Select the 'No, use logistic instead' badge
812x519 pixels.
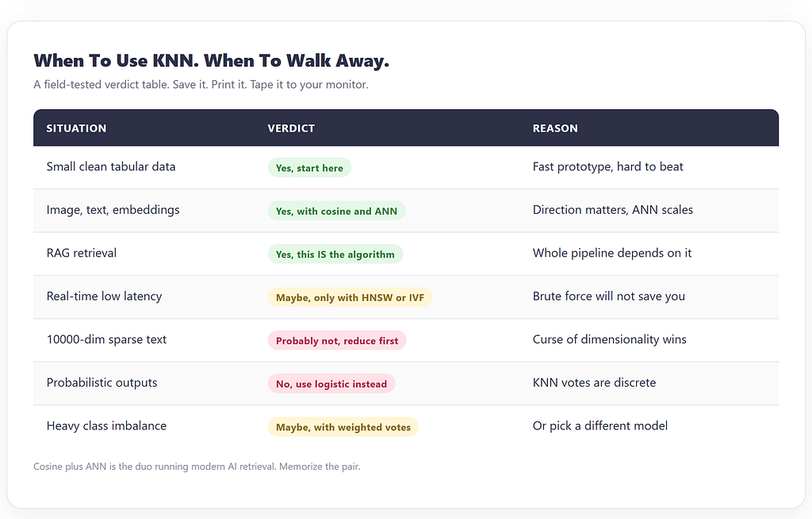331,384
